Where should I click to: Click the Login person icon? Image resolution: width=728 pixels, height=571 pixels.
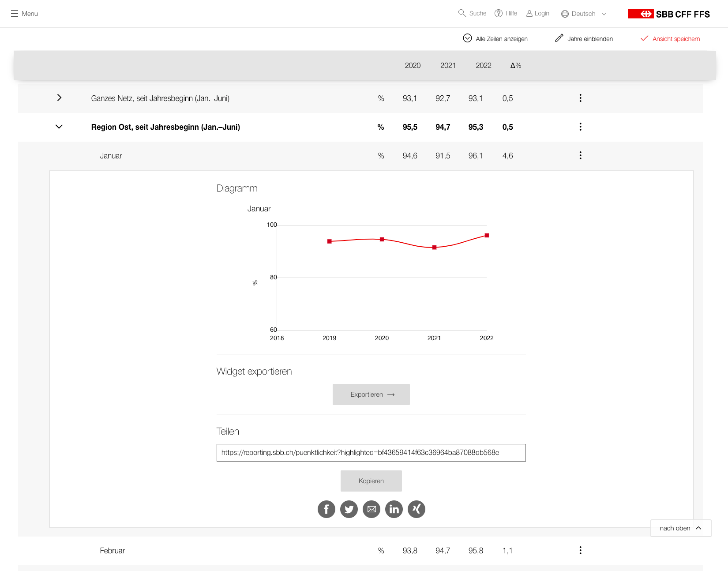529,14
